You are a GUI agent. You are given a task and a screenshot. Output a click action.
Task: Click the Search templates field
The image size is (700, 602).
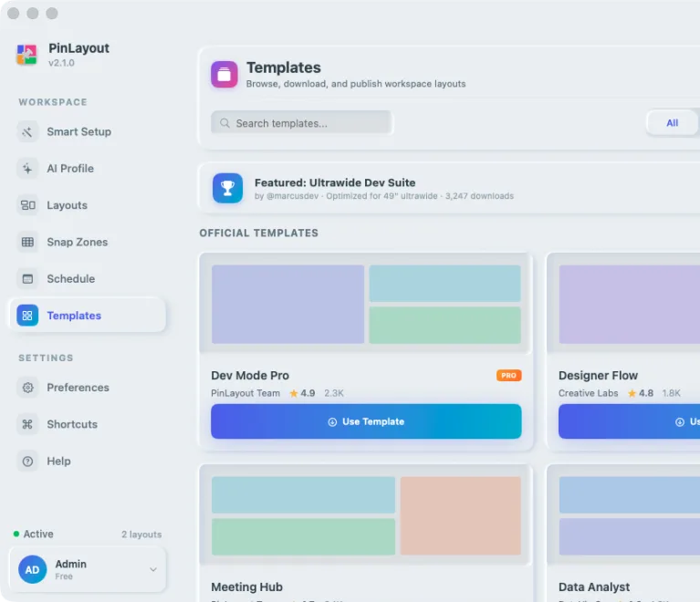302,123
